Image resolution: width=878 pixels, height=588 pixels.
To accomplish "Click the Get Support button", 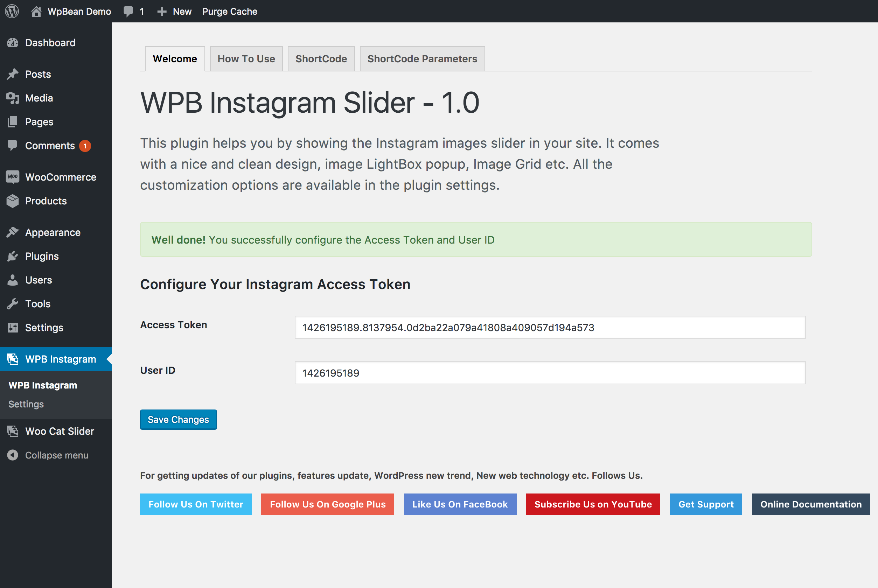I will click(706, 504).
